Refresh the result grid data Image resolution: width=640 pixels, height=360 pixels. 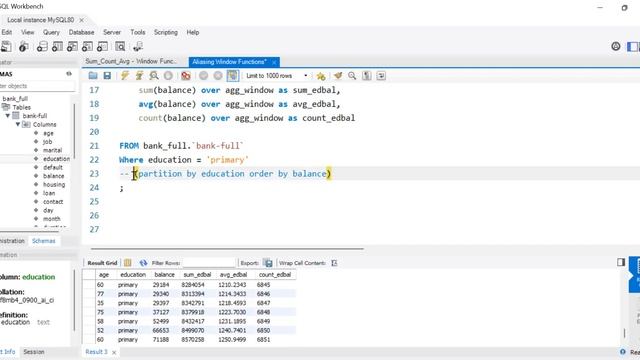click(x=143, y=263)
